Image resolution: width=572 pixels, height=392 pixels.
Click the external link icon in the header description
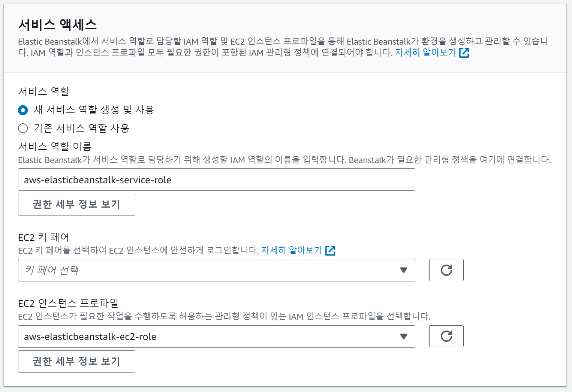pyautogui.click(x=464, y=53)
